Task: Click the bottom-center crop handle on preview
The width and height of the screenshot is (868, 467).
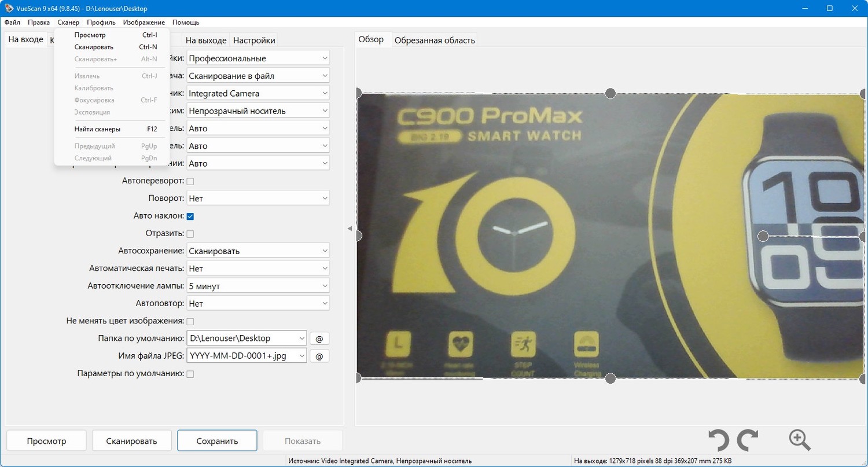Action: 610,378
